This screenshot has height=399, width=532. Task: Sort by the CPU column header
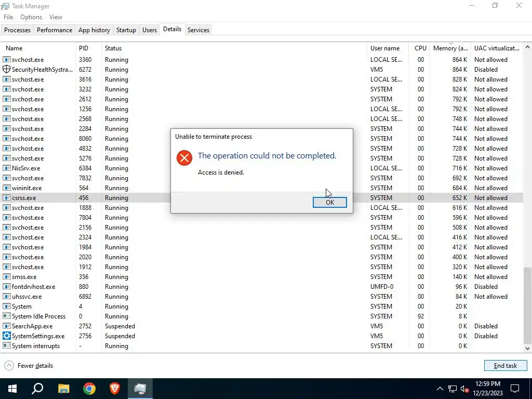[419, 48]
